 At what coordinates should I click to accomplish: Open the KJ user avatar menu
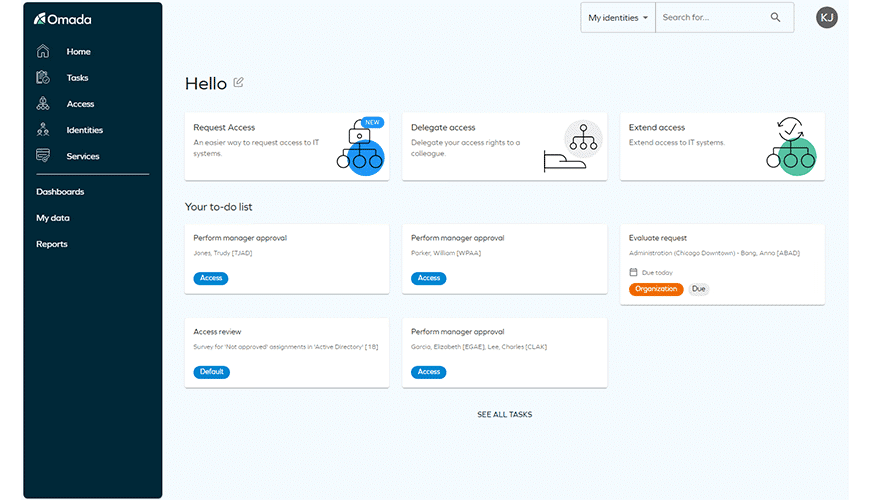pos(827,17)
